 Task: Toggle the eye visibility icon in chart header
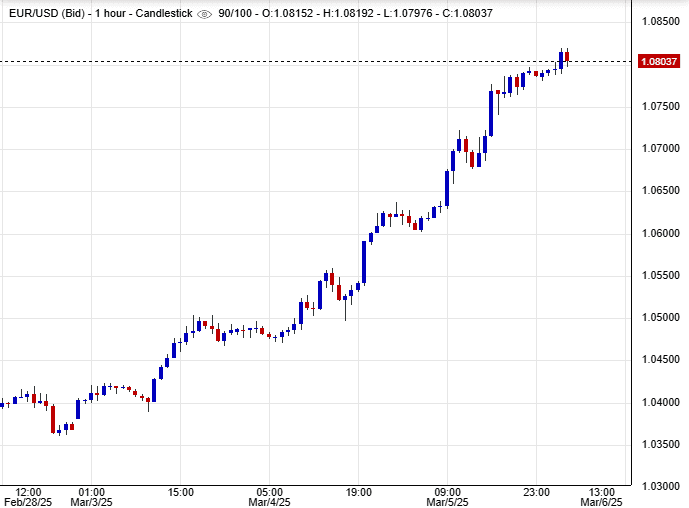[x=204, y=14]
